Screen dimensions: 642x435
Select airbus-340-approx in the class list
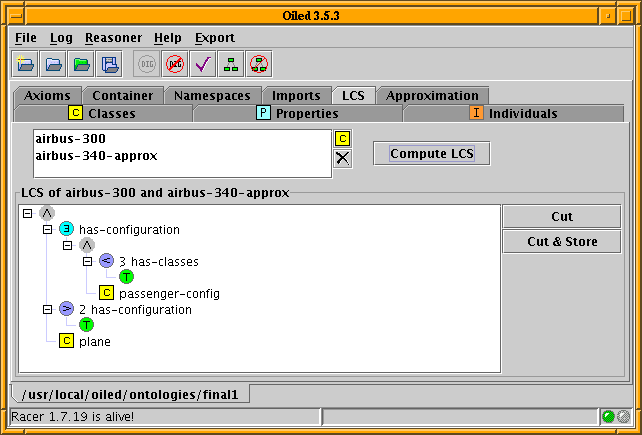pyautogui.click(x=96, y=156)
